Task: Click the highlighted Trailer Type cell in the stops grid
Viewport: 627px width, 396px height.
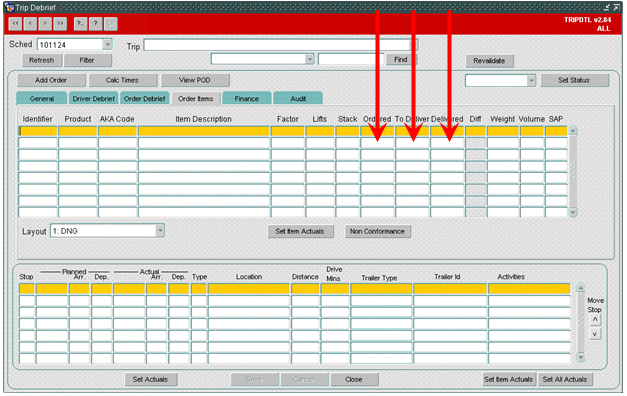Action: point(381,289)
